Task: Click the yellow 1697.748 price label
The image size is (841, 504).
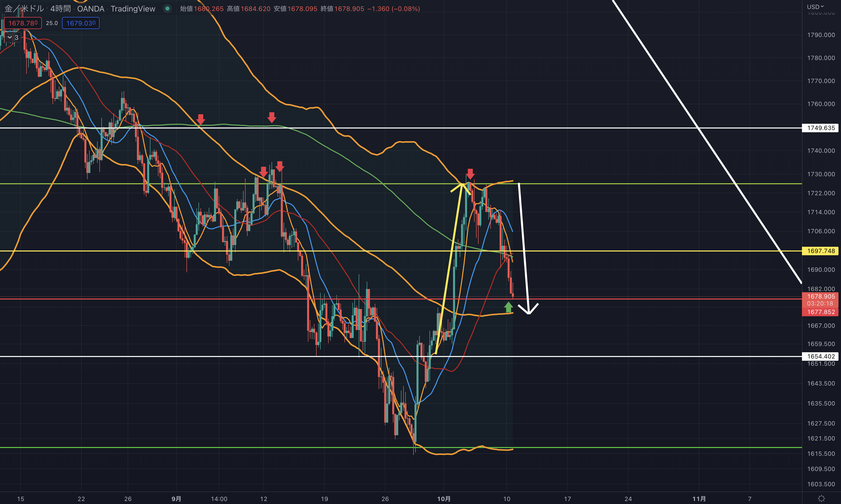Action: pos(821,251)
